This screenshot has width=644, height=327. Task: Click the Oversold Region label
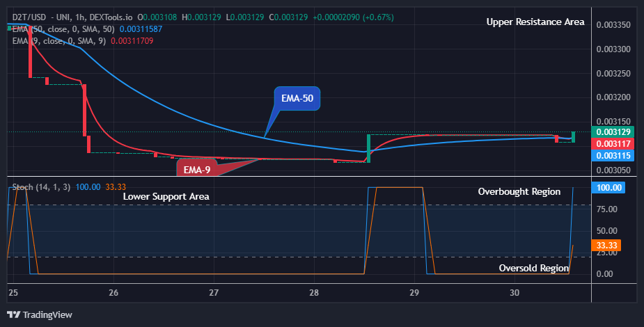tap(533, 268)
